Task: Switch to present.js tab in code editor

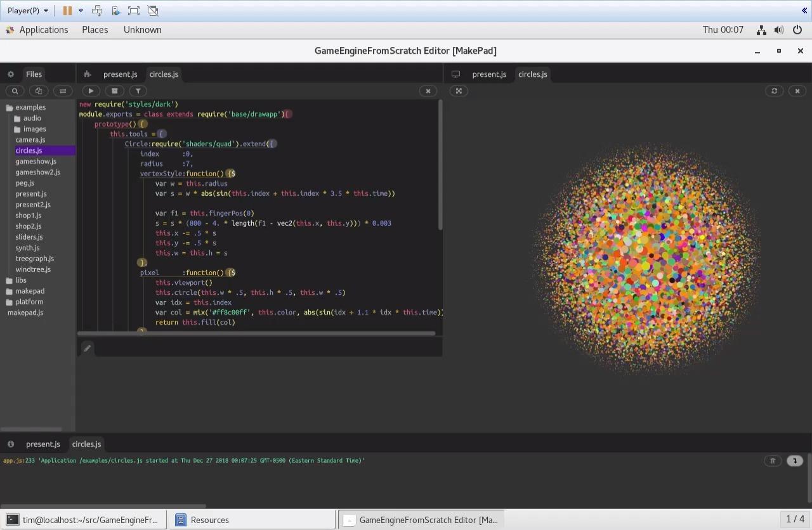Action: (121, 74)
